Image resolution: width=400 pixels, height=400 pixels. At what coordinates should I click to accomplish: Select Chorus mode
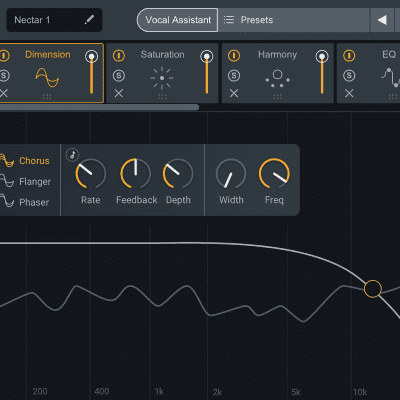[x=25, y=161]
